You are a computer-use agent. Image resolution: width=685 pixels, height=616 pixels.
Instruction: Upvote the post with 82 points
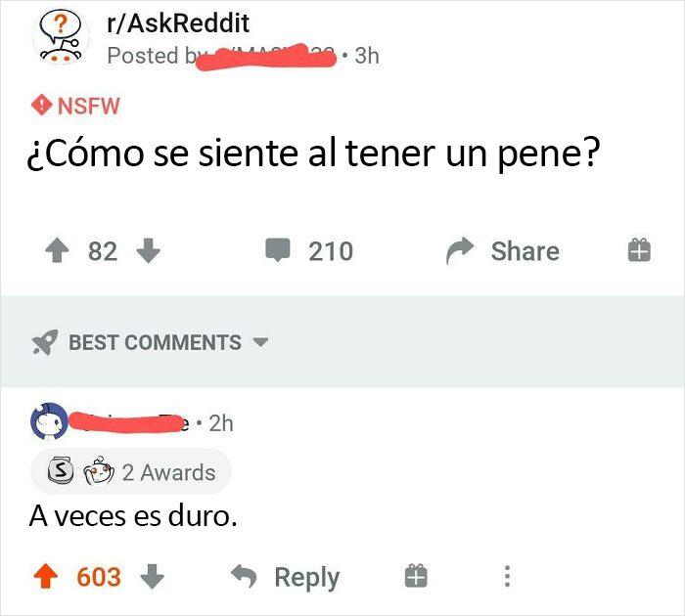coord(55,251)
